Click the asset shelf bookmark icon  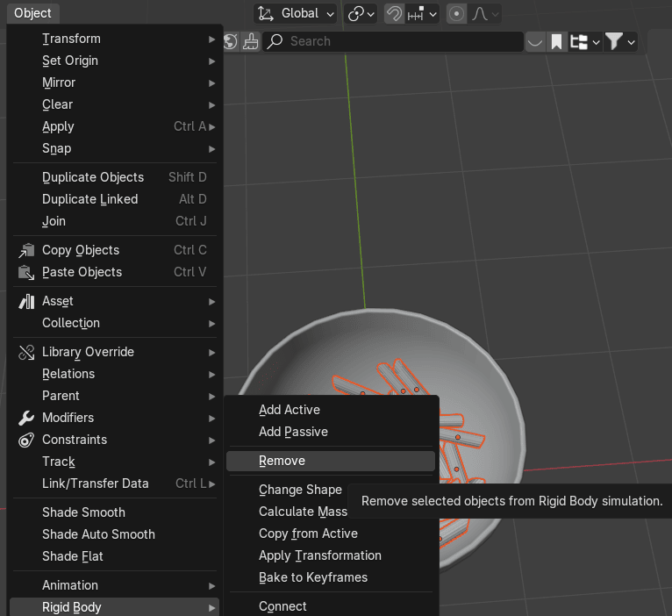pos(556,41)
